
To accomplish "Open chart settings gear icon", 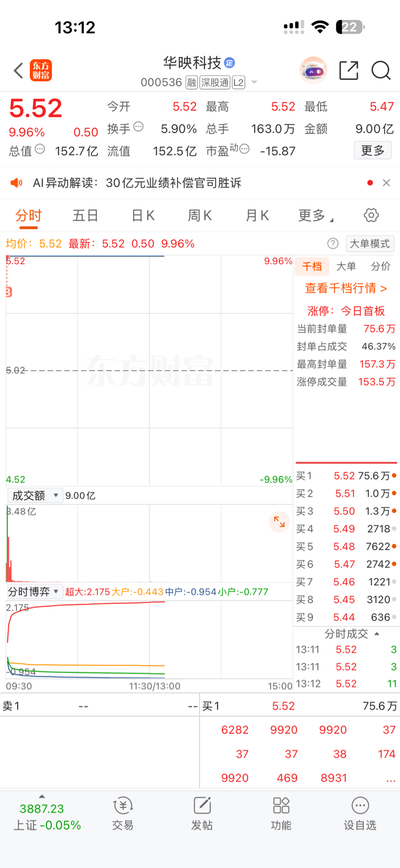I will click(371, 215).
